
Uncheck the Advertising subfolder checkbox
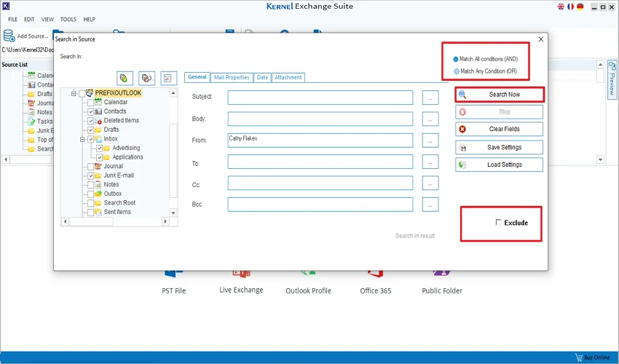pyautogui.click(x=99, y=148)
